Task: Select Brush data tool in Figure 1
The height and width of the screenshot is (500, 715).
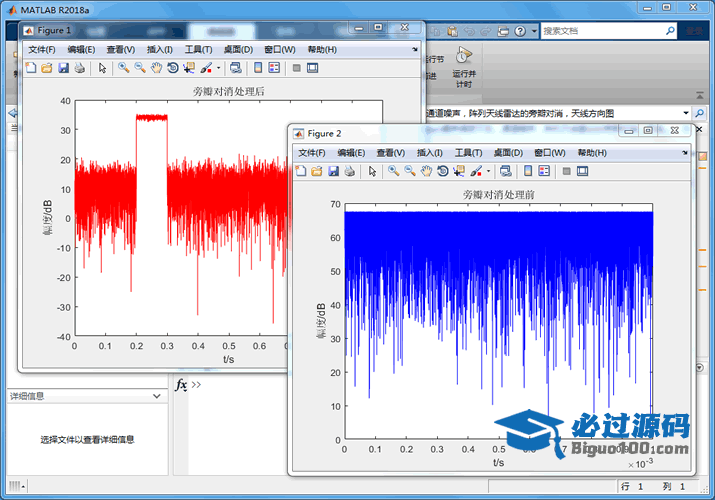Action: coord(206,68)
